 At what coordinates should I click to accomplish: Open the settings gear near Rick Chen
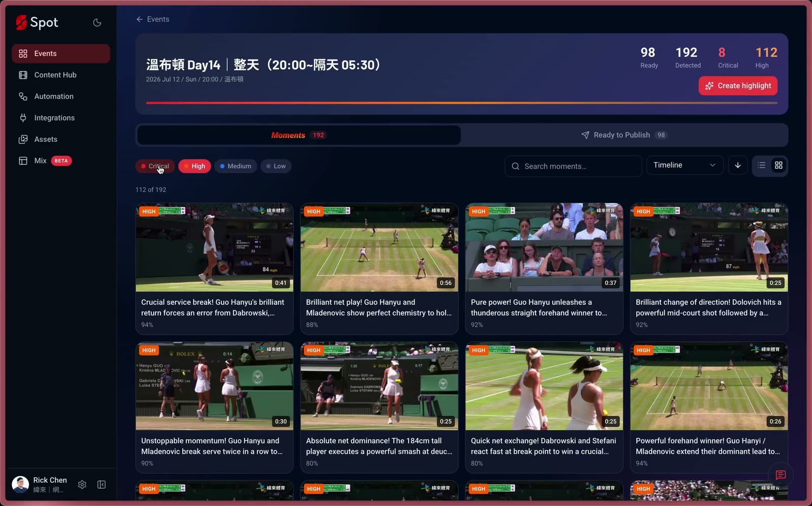82,485
